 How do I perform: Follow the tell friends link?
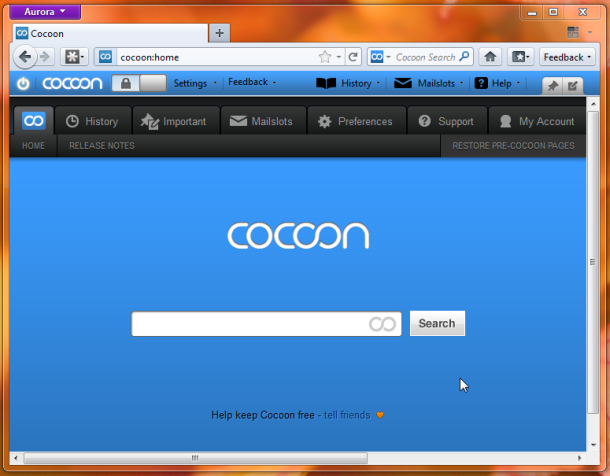click(347, 415)
